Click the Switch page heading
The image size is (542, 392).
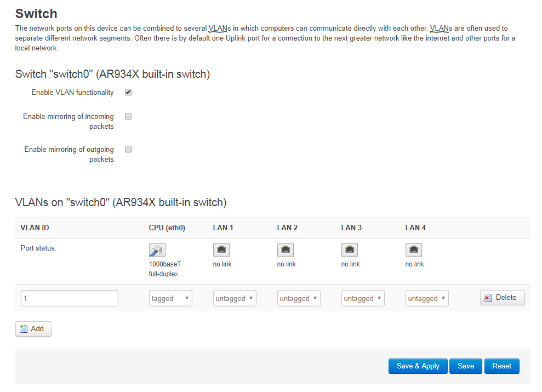(36, 14)
